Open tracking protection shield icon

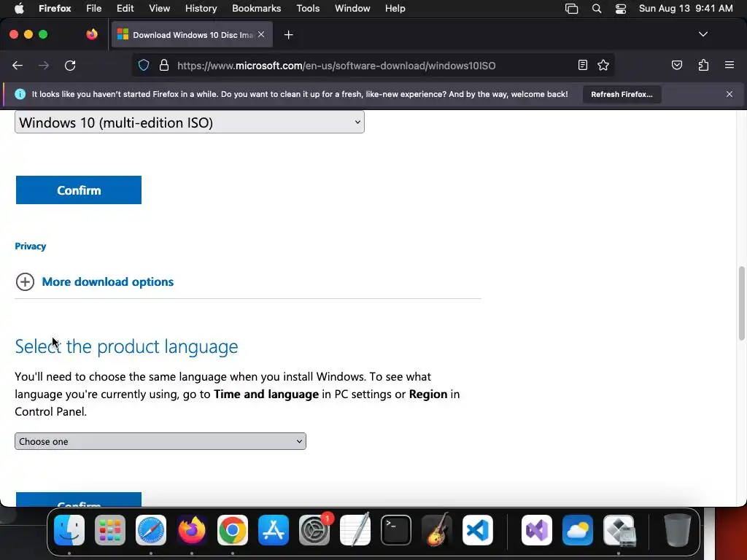coord(144,65)
